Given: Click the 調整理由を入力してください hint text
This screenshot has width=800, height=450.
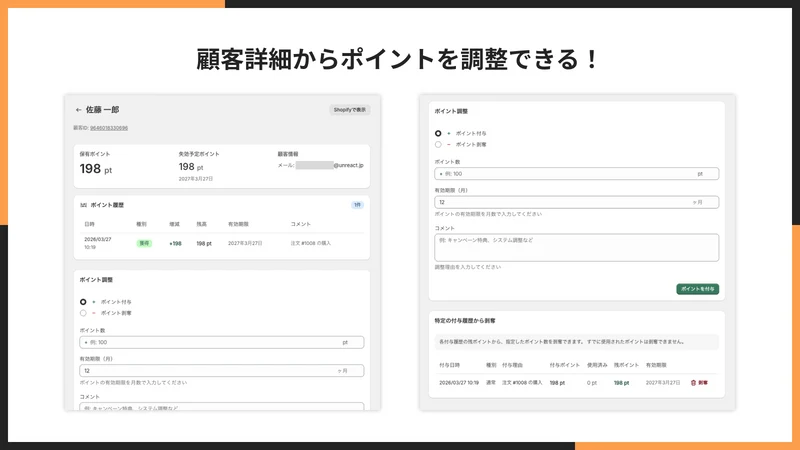Looking at the screenshot, I should 468,267.
